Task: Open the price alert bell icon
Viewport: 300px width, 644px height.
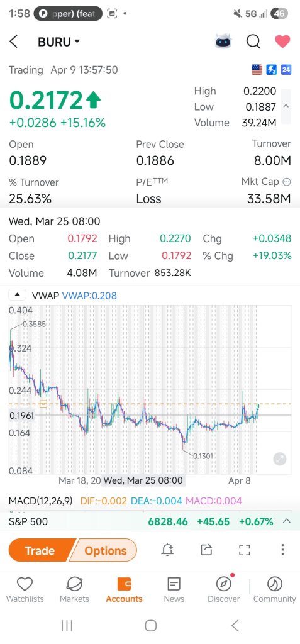Action: click(x=167, y=550)
